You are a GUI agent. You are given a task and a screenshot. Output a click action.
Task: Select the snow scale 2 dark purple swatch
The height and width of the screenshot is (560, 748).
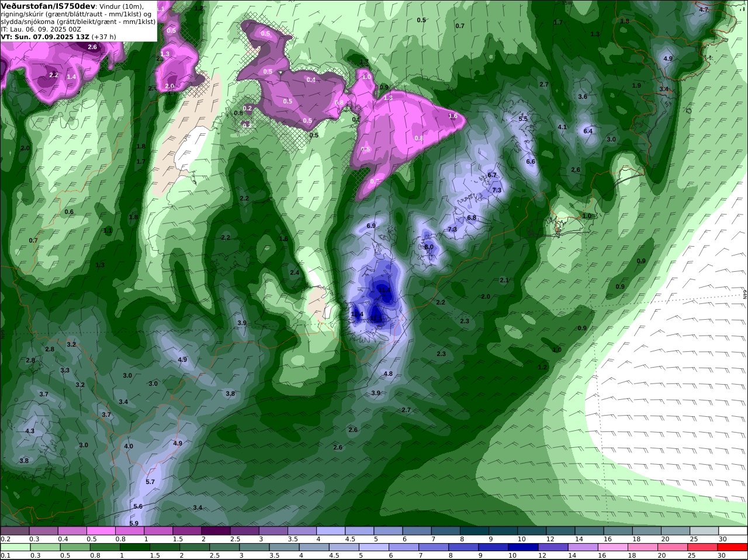coord(215,531)
